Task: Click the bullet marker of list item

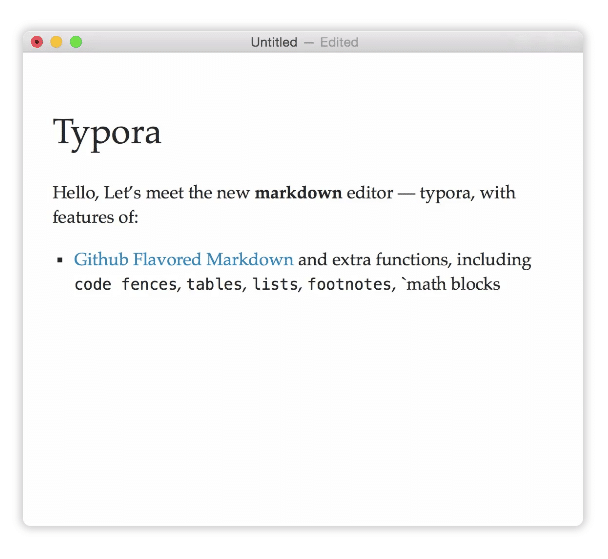Action: (60, 260)
